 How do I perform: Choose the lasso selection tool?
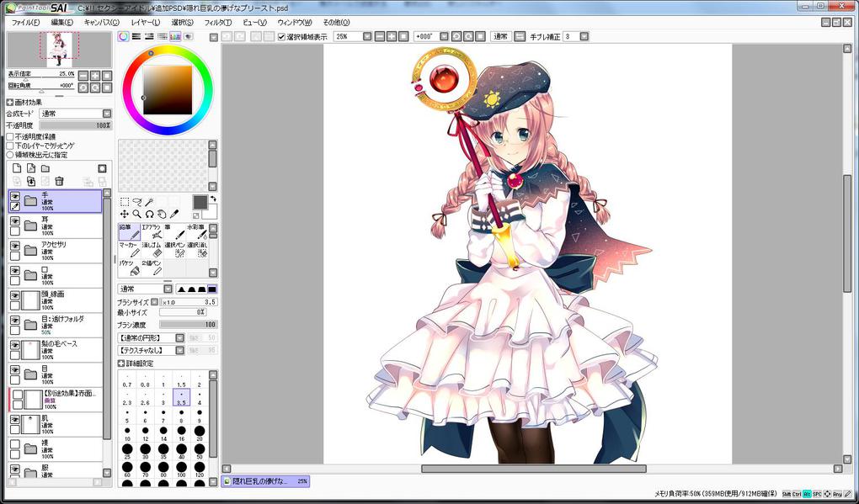[x=137, y=202]
